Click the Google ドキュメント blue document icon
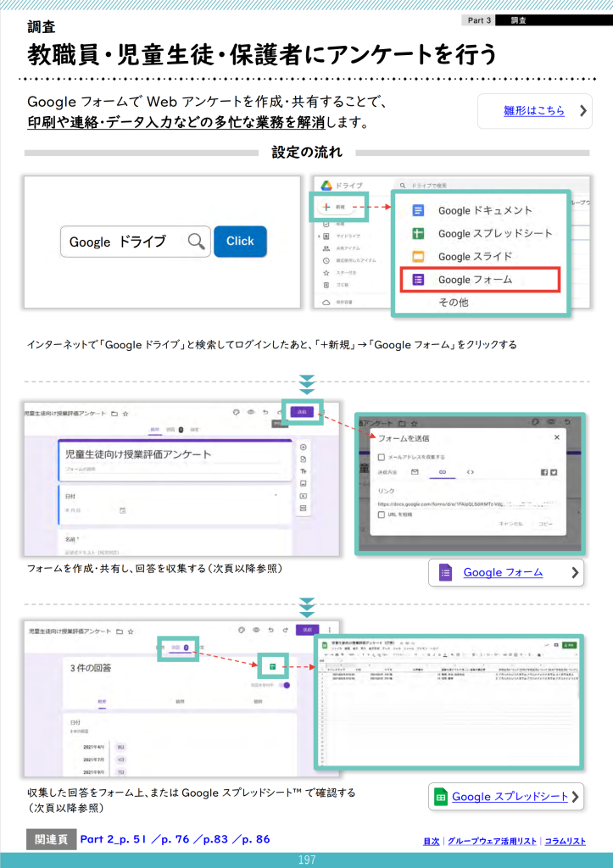This screenshot has width=613, height=868. 417,210
